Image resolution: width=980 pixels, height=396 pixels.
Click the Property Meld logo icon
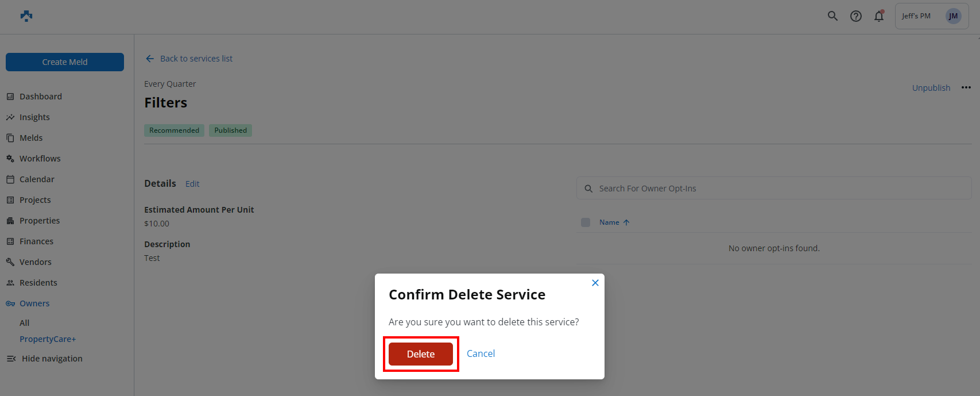coord(26,16)
